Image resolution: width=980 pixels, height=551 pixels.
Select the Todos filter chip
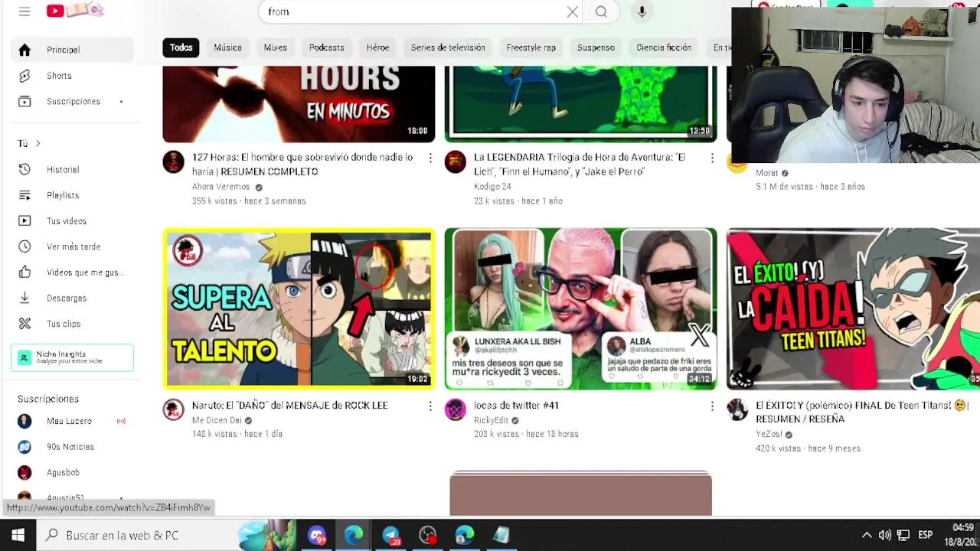(181, 47)
